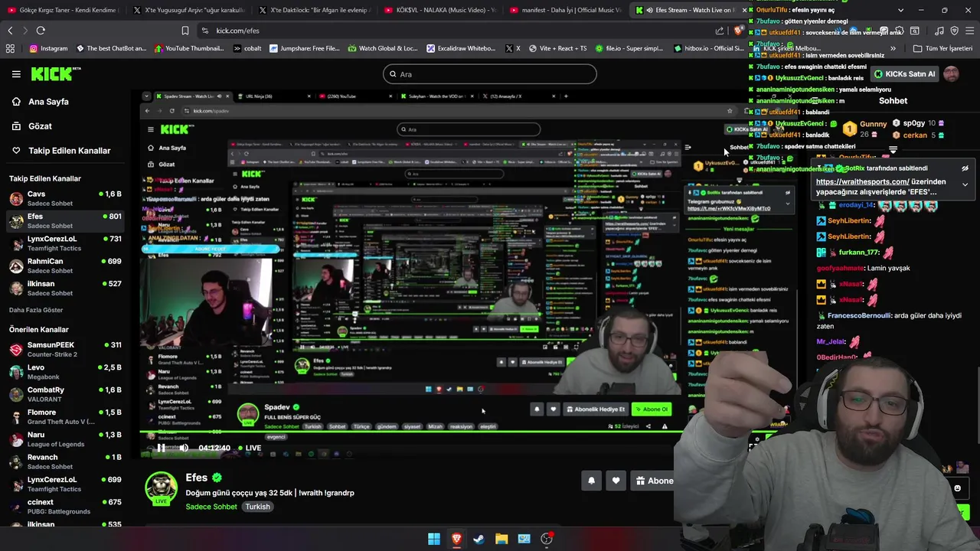Open the Cavs followed channel

pos(65,199)
